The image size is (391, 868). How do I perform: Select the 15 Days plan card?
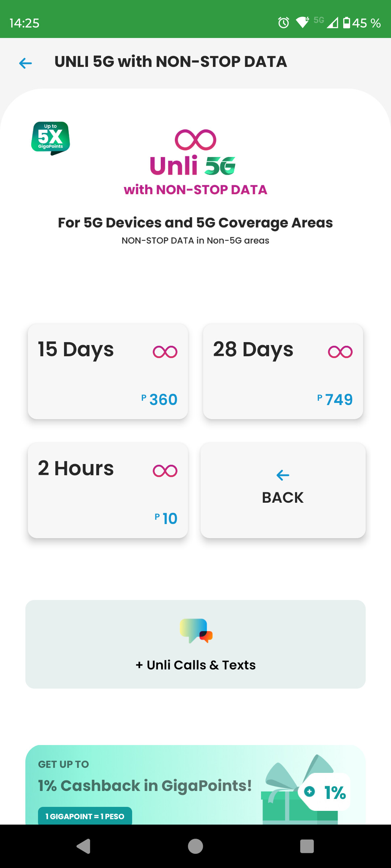(x=108, y=371)
